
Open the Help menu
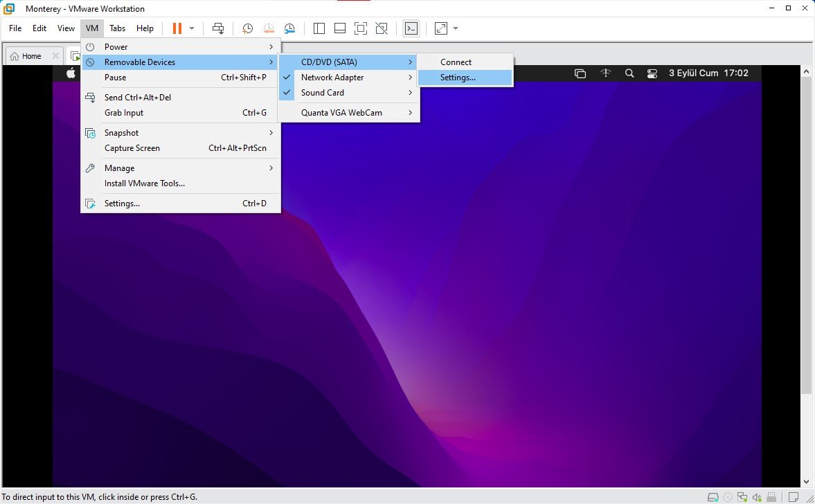[x=145, y=28]
